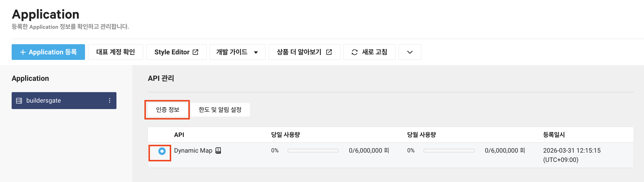Click the document icon next to Dynamic Map
This screenshot has height=182, width=644.
tap(218, 150)
